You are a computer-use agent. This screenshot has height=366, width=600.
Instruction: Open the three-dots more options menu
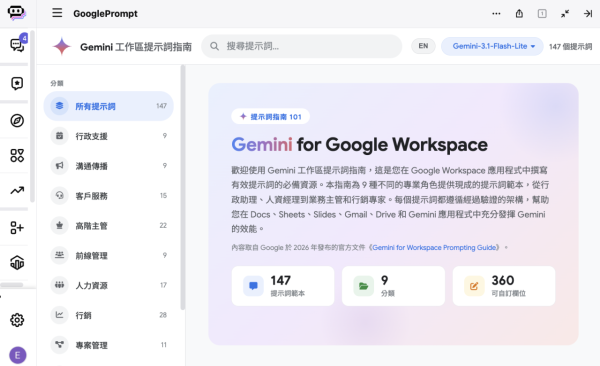496,13
